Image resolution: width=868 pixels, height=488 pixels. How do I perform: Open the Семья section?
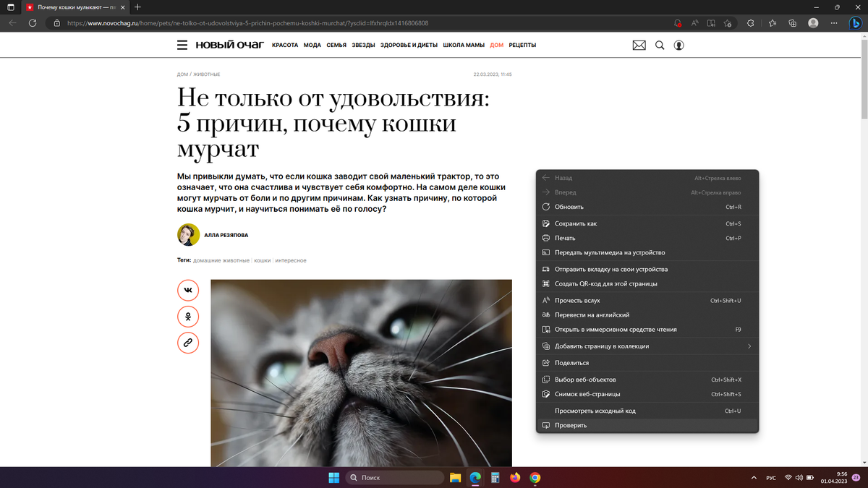[336, 45]
